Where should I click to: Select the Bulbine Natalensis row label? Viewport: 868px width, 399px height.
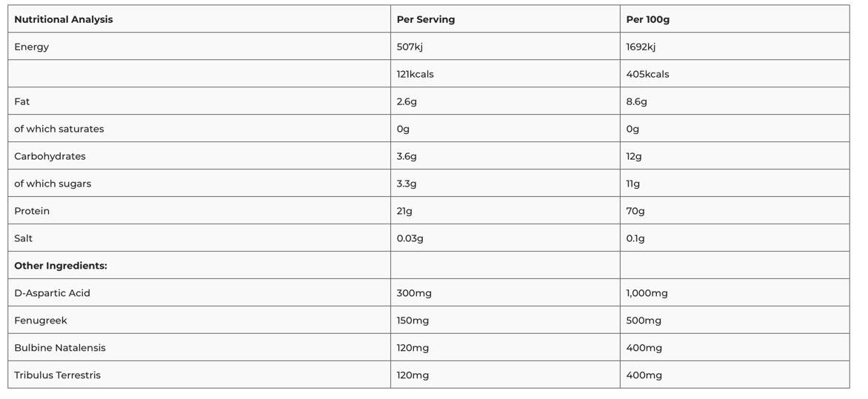click(x=60, y=347)
